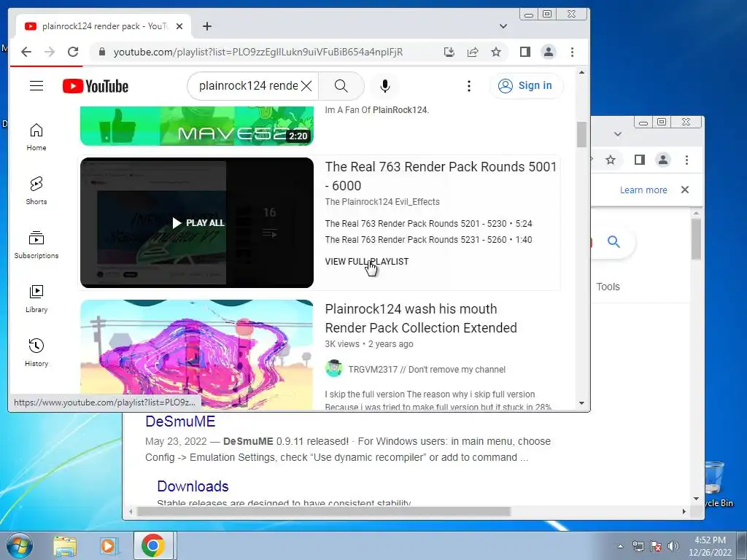The height and width of the screenshot is (560, 747).
Task: Open DeSmuME search result link
Action: (x=180, y=421)
